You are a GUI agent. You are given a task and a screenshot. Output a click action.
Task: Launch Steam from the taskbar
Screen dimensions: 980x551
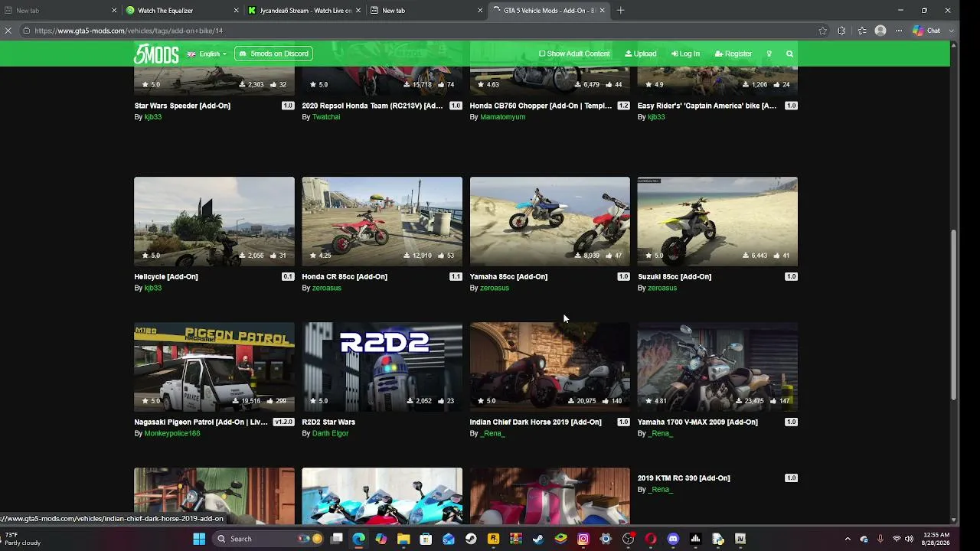471,539
